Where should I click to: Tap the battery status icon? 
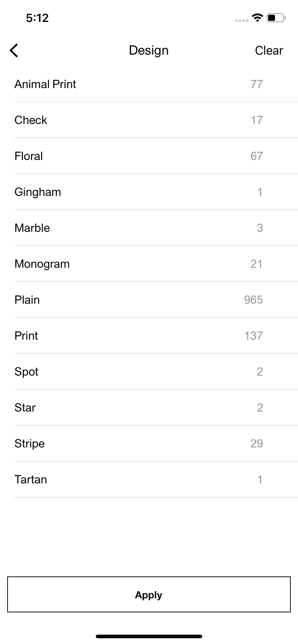[276, 18]
